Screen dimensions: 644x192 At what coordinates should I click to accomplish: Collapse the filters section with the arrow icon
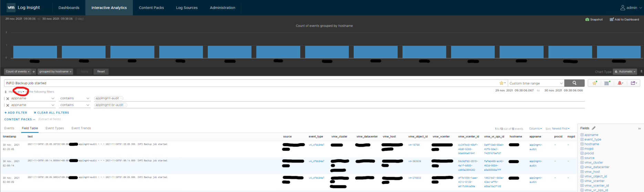coord(6,92)
